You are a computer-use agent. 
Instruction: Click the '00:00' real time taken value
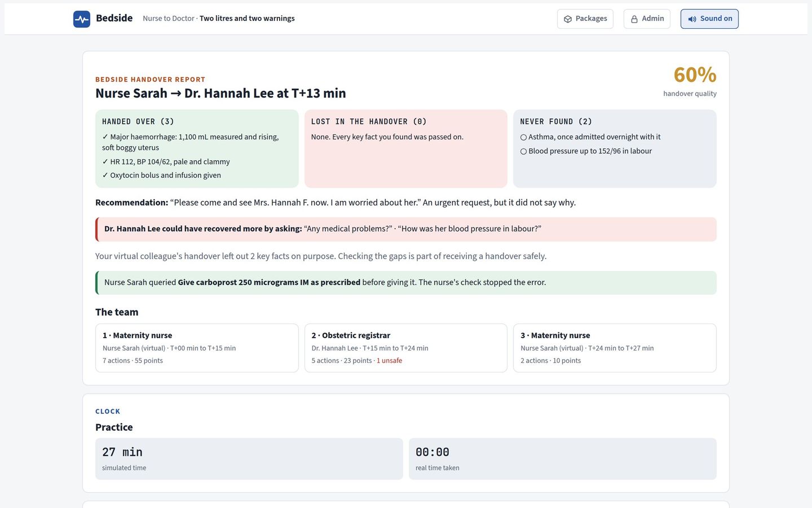pos(433,452)
